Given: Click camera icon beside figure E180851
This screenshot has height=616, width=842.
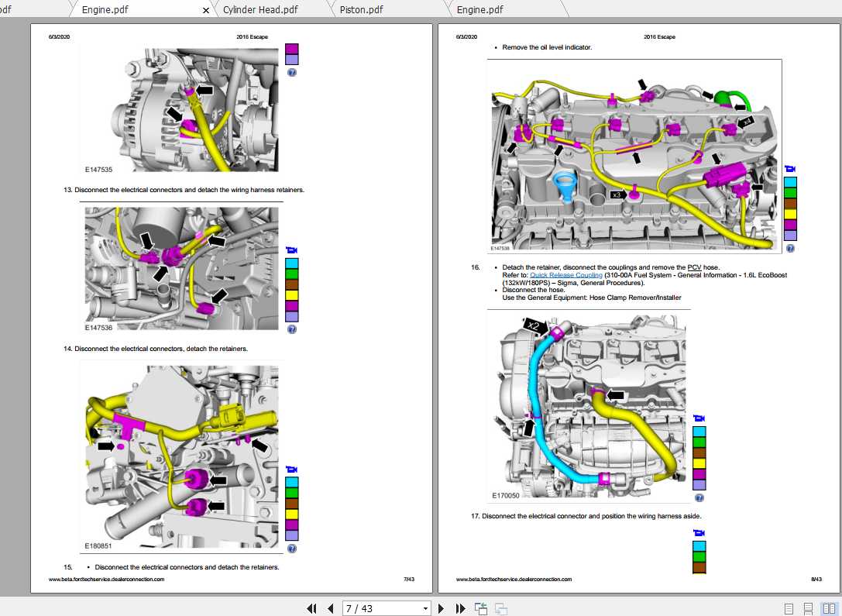Looking at the screenshot, I should [292, 470].
